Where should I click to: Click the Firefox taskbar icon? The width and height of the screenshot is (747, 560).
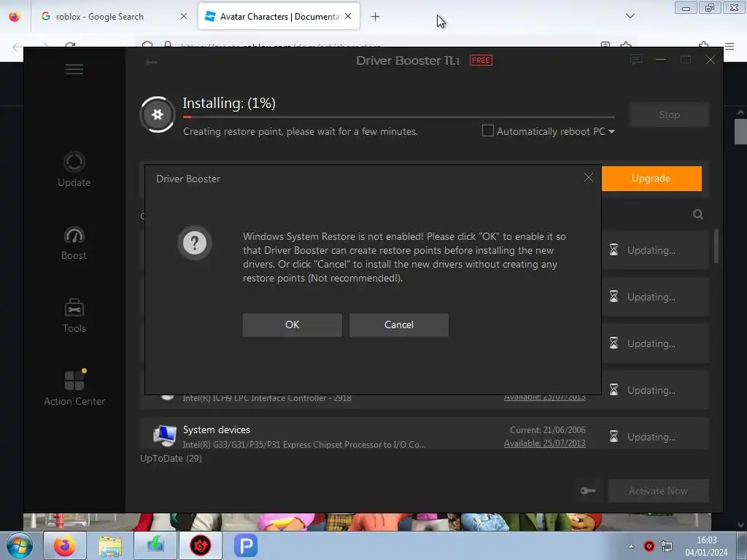click(65, 545)
